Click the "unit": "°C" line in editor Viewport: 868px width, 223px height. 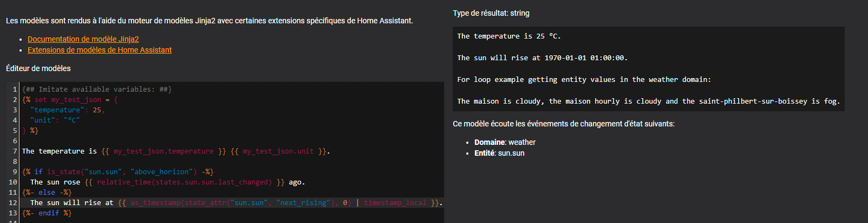[x=55, y=120]
